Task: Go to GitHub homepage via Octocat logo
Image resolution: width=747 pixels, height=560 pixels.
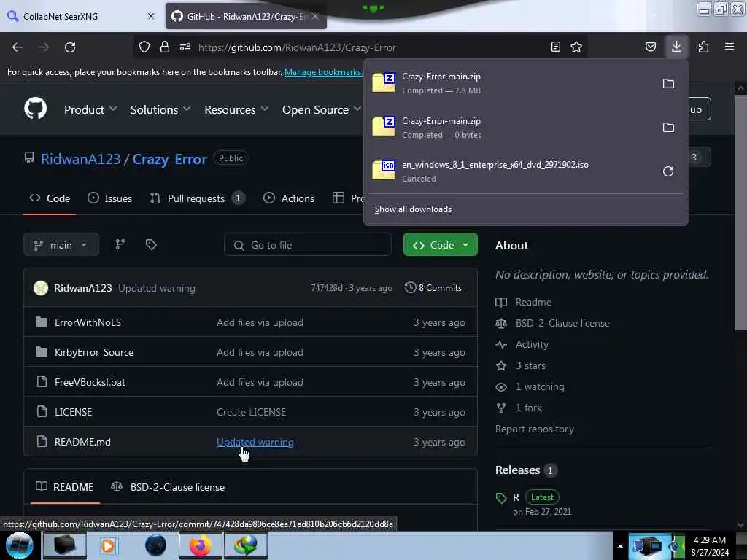Action: [36, 109]
